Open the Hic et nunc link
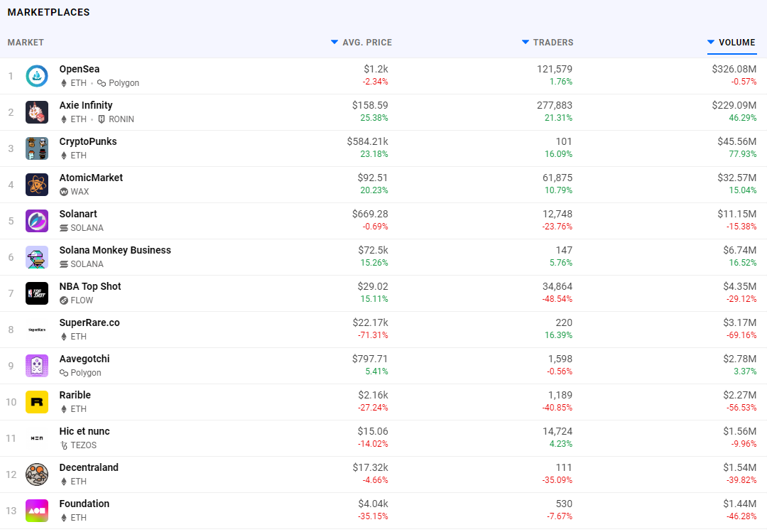 (x=85, y=431)
